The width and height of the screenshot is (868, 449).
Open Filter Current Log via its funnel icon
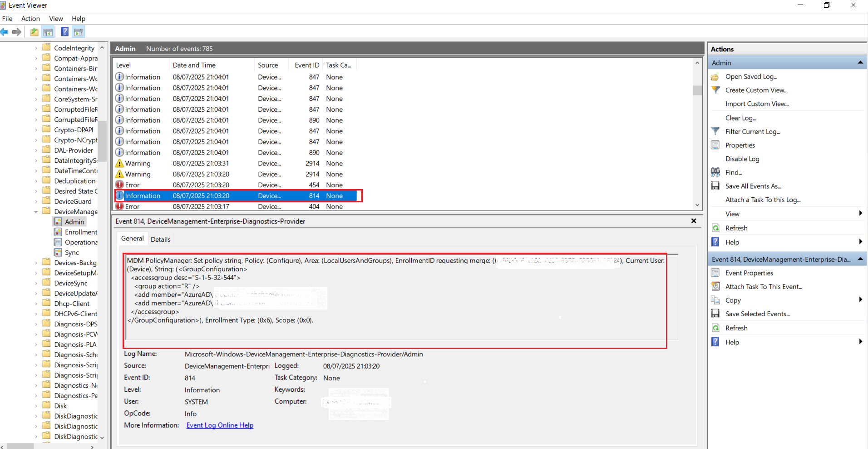coord(715,131)
